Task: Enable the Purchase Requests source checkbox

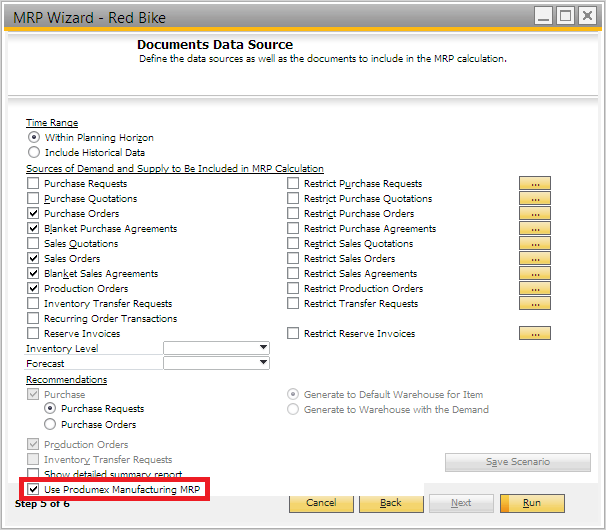Action: (34, 184)
